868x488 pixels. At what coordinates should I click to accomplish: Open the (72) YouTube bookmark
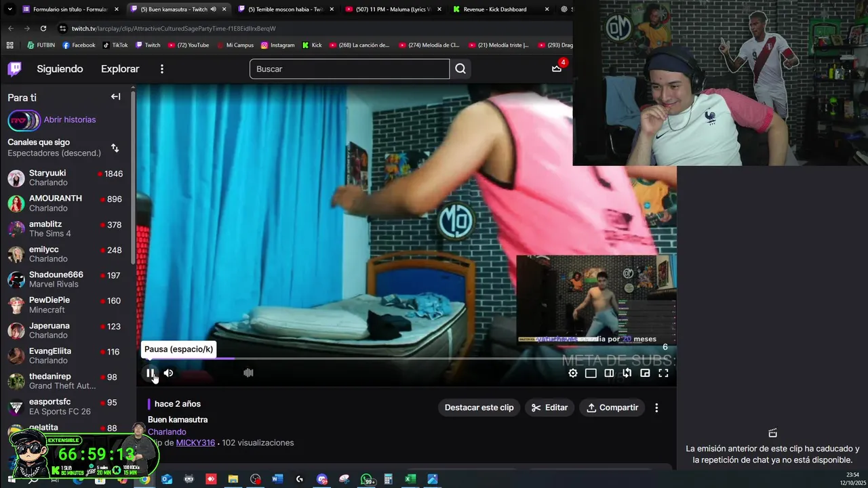coord(187,45)
